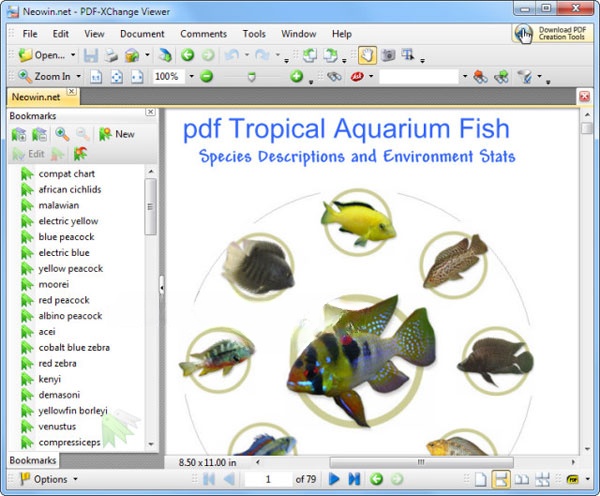Click the Expand bookmarks icon in Bookmarks panel

[18, 134]
